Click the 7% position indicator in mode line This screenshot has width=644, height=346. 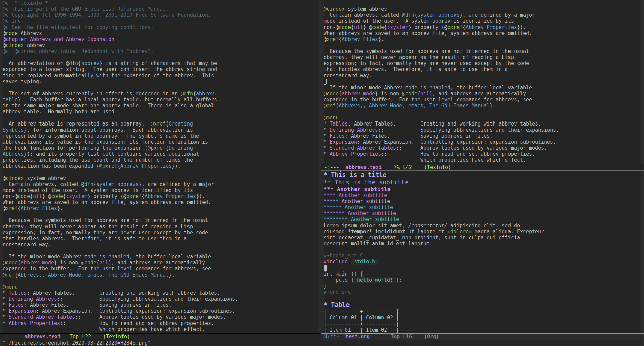[x=397, y=167]
